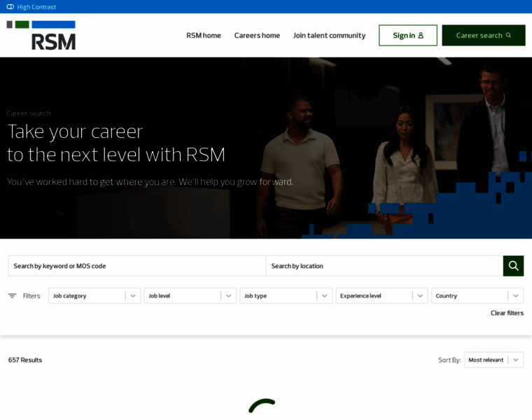This screenshot has height=420, width=532.
Task: Go to Careers home
Action: (x=257, y=35)
